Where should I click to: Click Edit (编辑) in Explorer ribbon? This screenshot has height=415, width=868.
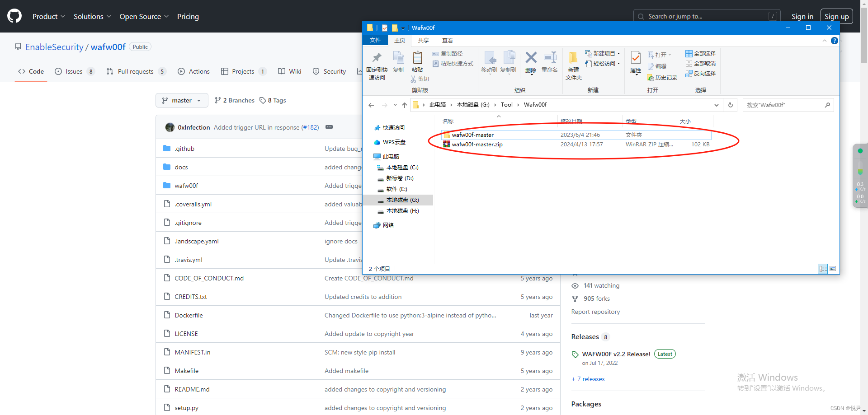657,66
